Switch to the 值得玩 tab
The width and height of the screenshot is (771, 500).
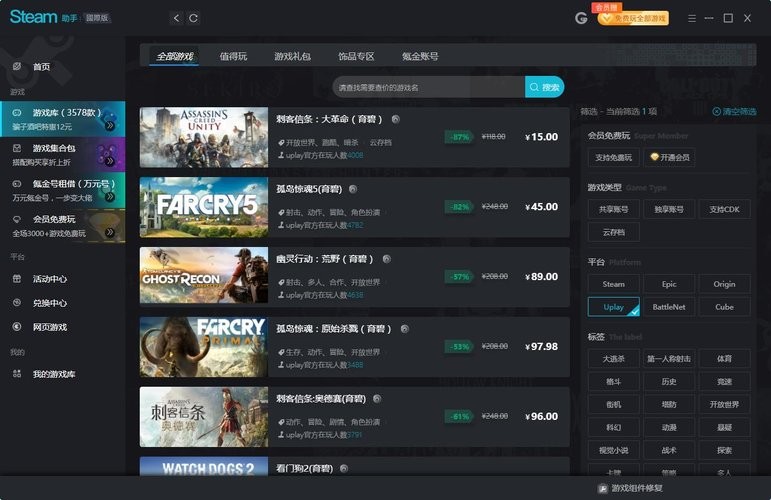pos(233,56)
